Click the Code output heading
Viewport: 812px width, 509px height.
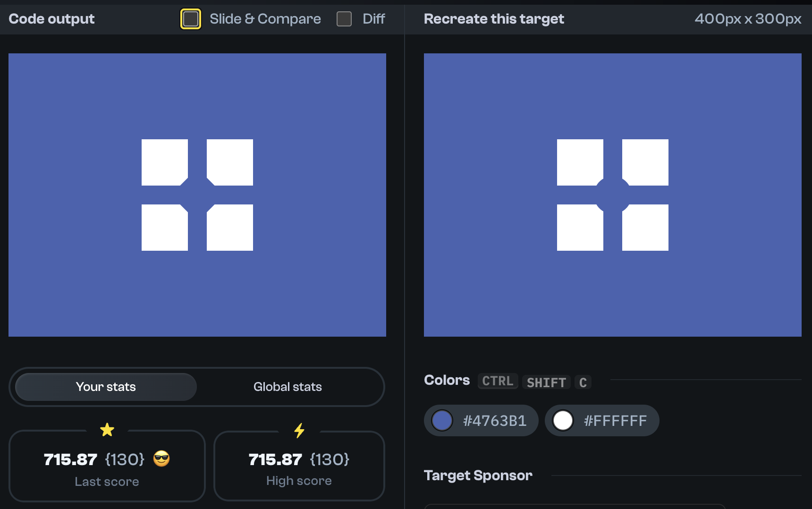[51, 19]
